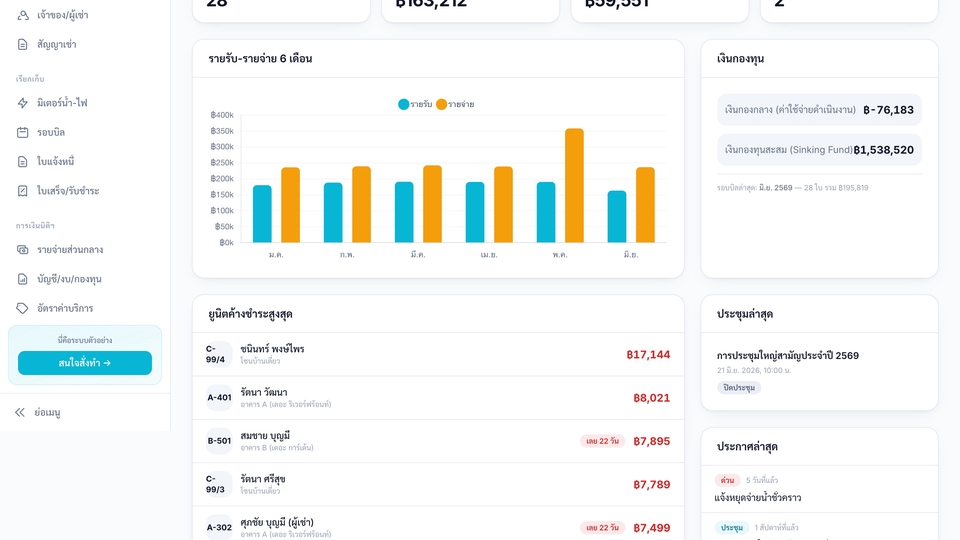Open the แจ้งหยุดจ่ายน้ำชั่วคราว announcement
This screenshot has width=960, height=540.
pyautogui.click(x=757, y=498)
